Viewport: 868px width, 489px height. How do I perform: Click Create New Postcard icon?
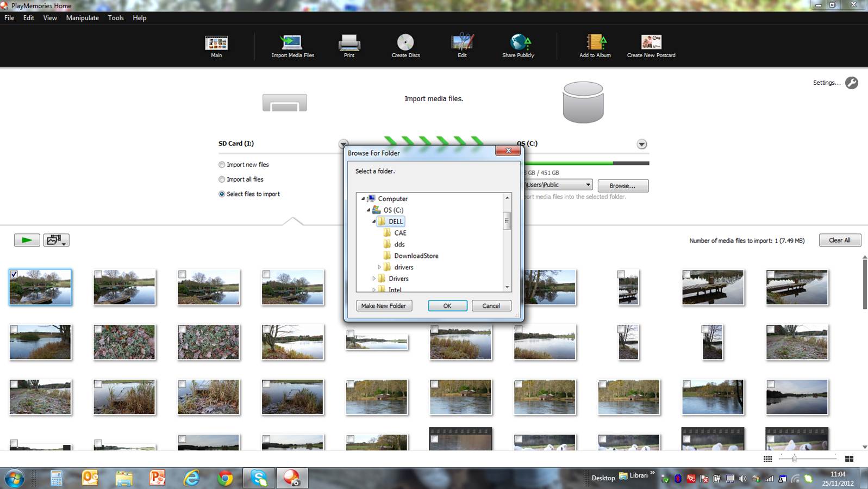pyautogui.click(x=651, y=46)
